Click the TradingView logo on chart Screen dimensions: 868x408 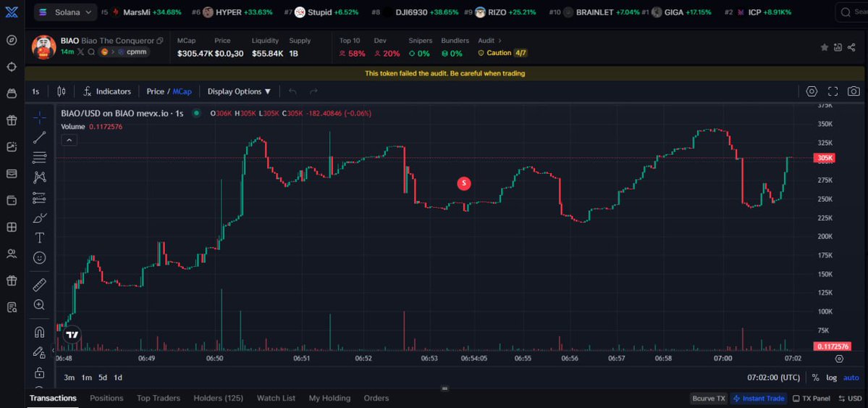(72, 334)
